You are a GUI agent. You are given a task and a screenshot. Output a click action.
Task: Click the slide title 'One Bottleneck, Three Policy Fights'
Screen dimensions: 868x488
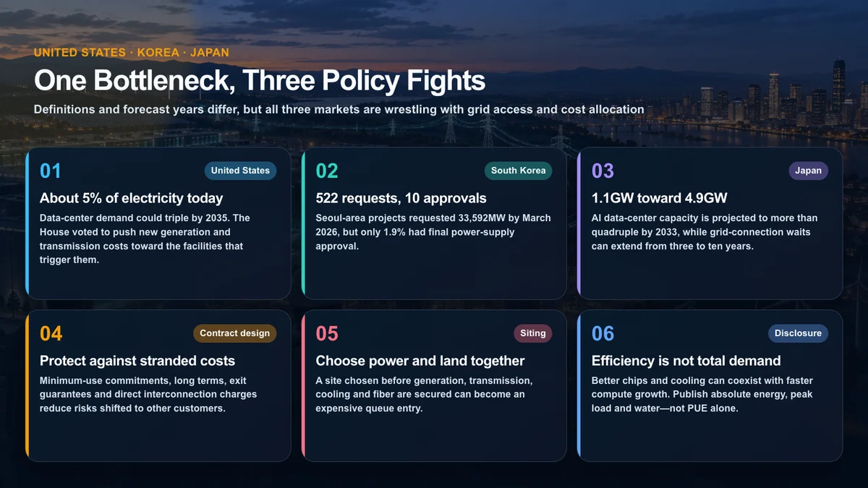tap(260, 80)
